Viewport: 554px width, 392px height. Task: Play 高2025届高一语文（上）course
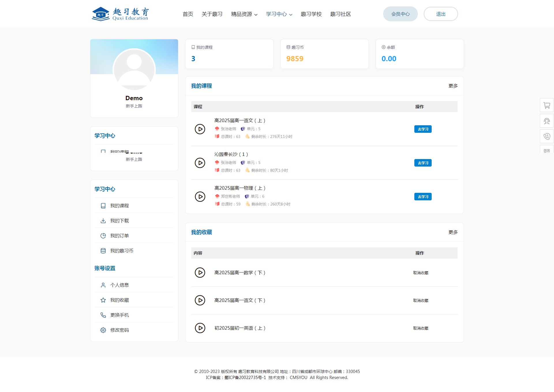[x=200, y=129]
